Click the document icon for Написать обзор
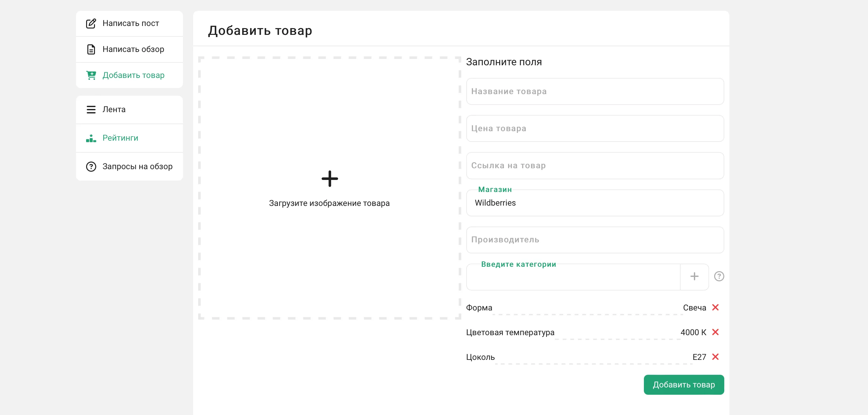 (91, 49)
